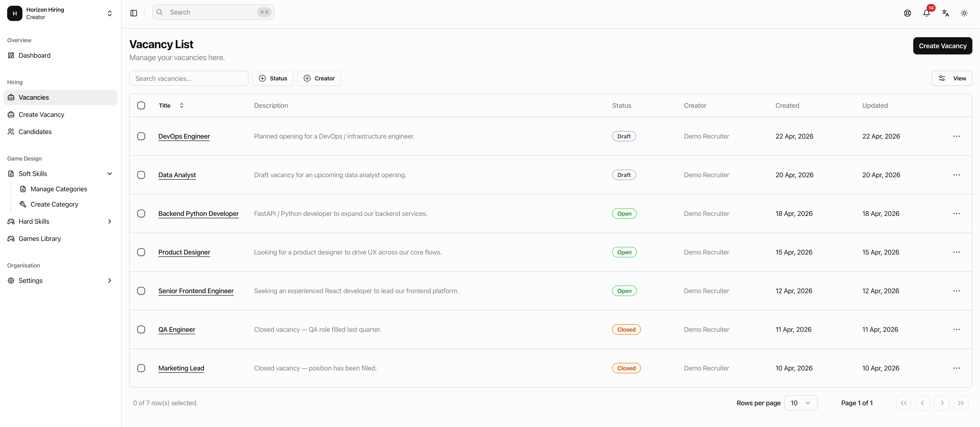Image resolution: width=980 pixels, height=427 pixels.
Task: Focus the top Search field
Action: (213, 12)
